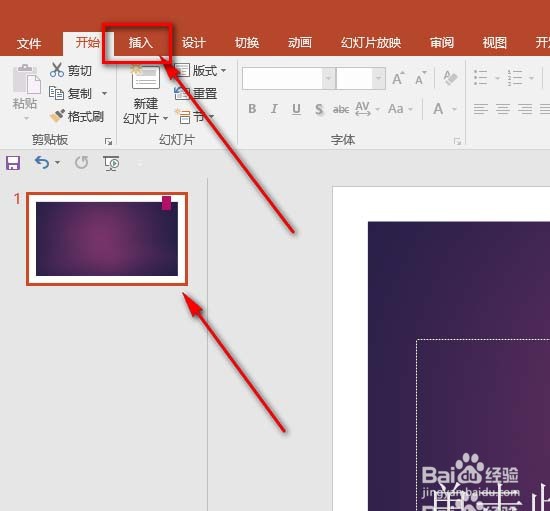Screen dimensions: 550x511
Task: Click numbered list button
Action: coord(515,78)
